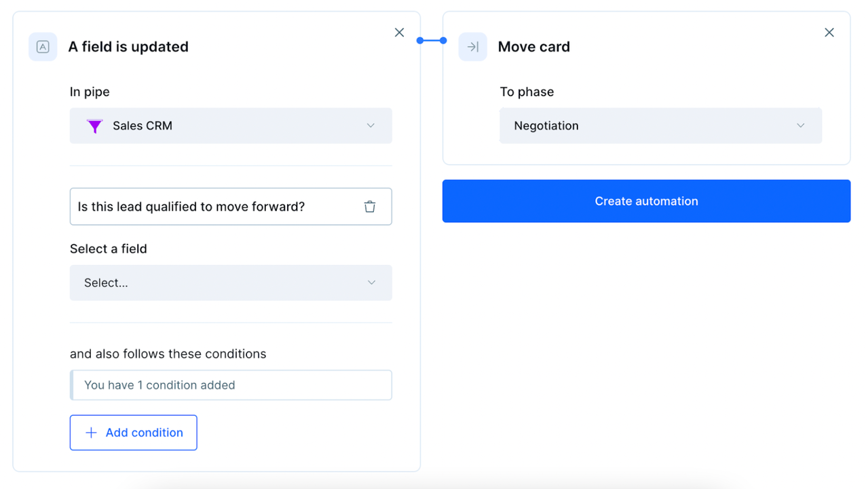Viewport: 868px width, 489px height.
Task: Click the 'A field is updated' heading
Action: (128, 47)
